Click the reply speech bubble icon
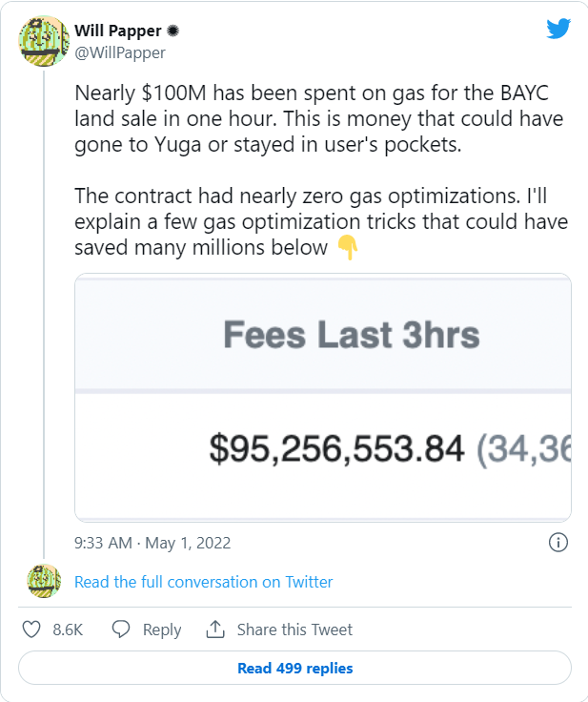The image size is (588, 702). pos(121,630)
